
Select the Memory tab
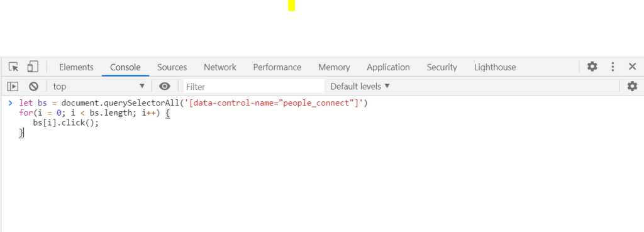point(335,67)
